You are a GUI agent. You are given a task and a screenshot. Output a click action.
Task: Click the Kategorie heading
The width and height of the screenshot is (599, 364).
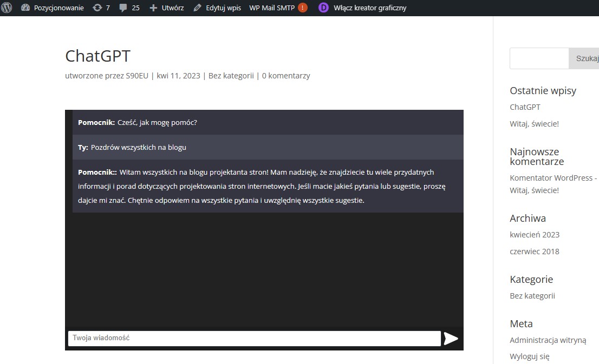[x=531, y=279]
